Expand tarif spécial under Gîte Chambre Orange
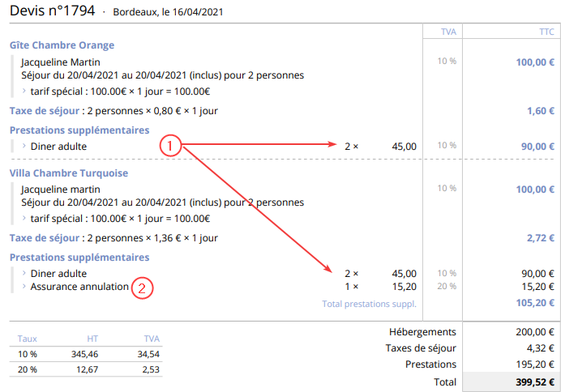Image resolution: width=561 pixels, height=392 pixels. click(24, 91)
